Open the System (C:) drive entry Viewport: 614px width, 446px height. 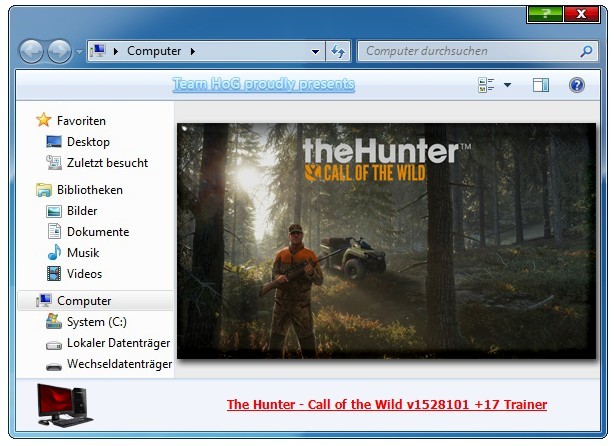click(x=97, y=322)
